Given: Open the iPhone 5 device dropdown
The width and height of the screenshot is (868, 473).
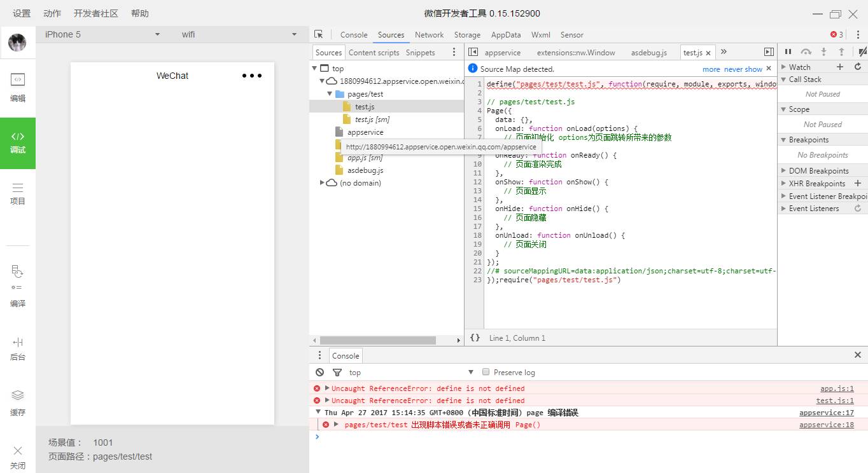Looking at the screenshot, I should [102, 34].
